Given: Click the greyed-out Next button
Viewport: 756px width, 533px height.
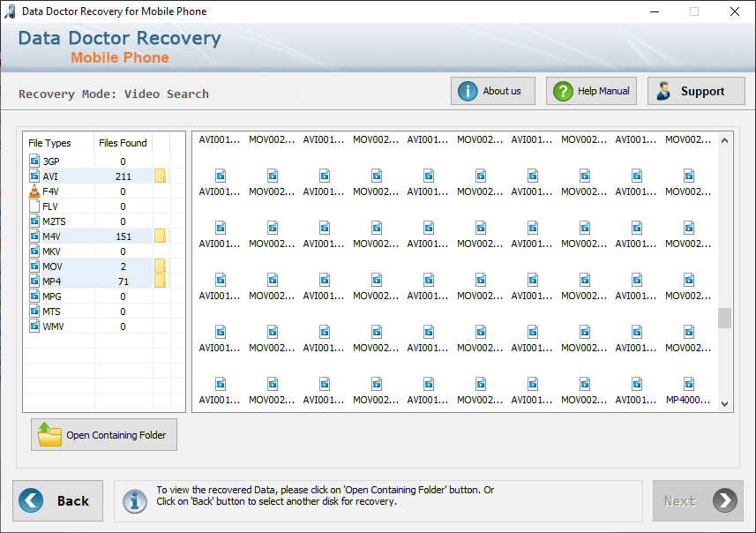Looking at the screenshot, I should (698, 500).
